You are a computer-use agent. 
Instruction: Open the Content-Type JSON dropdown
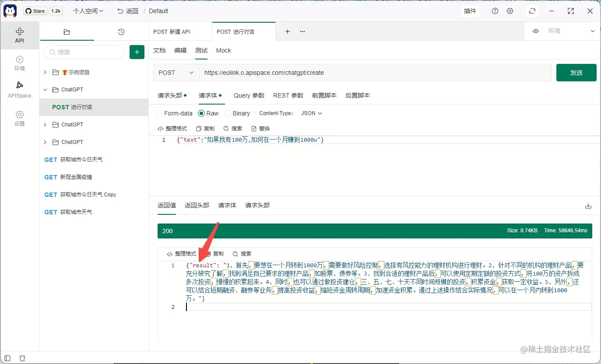tap(312, 113)
